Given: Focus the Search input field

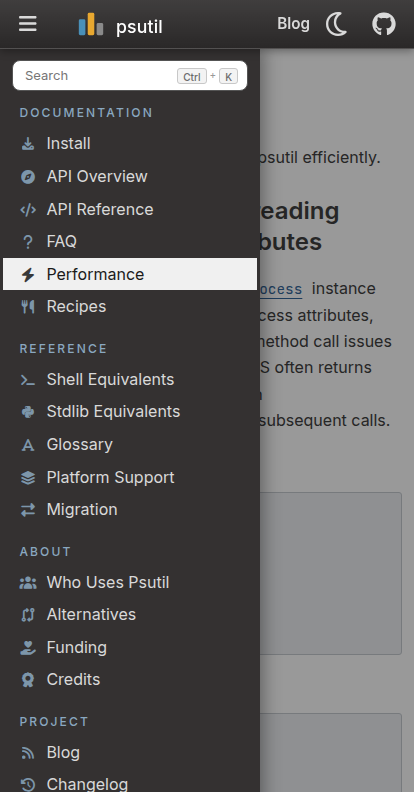Looking at the screenshot, I should 130,76.
